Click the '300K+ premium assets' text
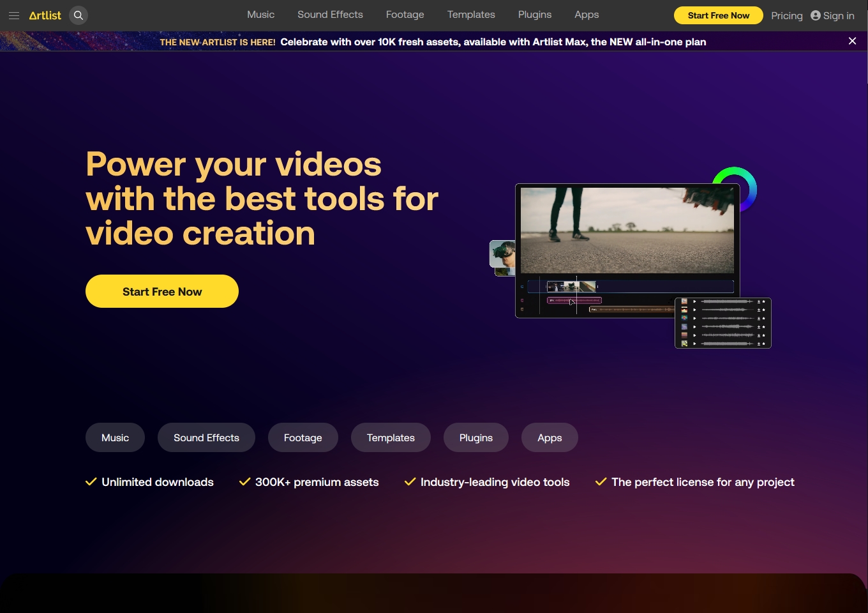This screenshot has width=868, height=613. coord(317,482)
